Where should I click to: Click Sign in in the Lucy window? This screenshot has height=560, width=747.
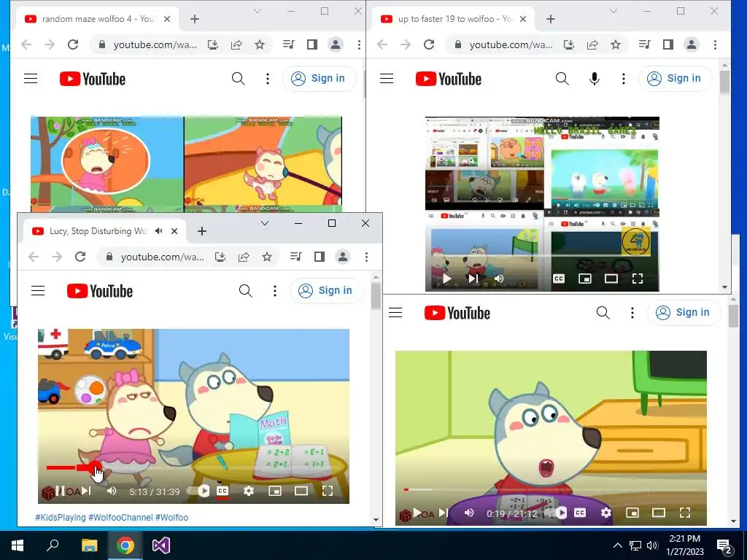point(327,290)
